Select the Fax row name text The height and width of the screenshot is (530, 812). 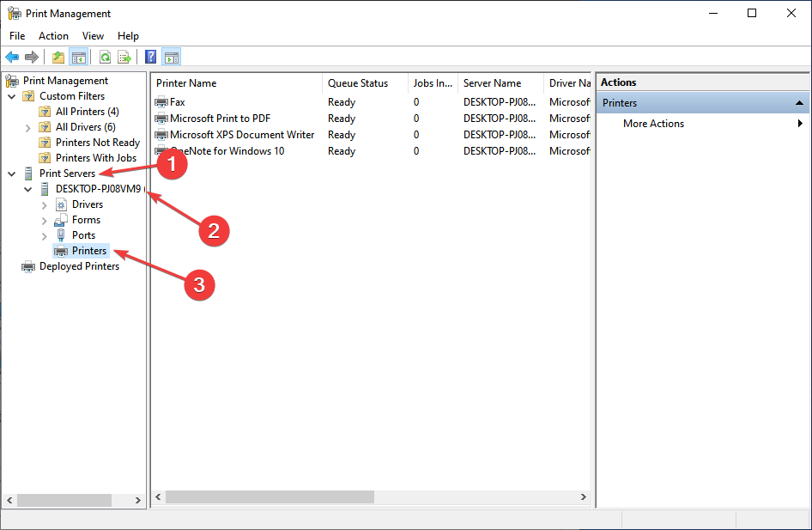(x=177, y=102)
